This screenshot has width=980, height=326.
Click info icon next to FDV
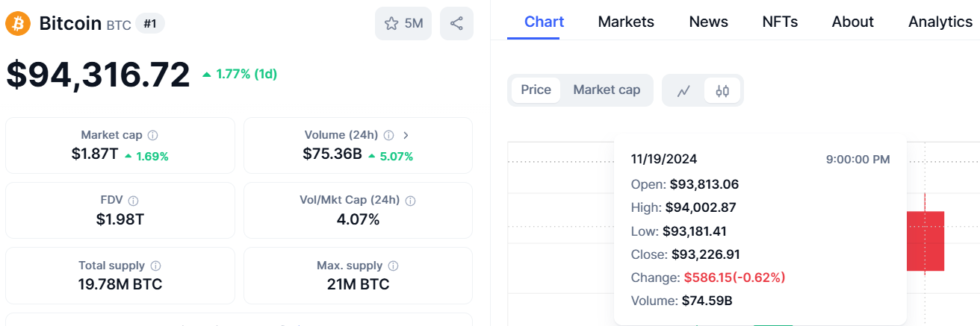[133, 201]
